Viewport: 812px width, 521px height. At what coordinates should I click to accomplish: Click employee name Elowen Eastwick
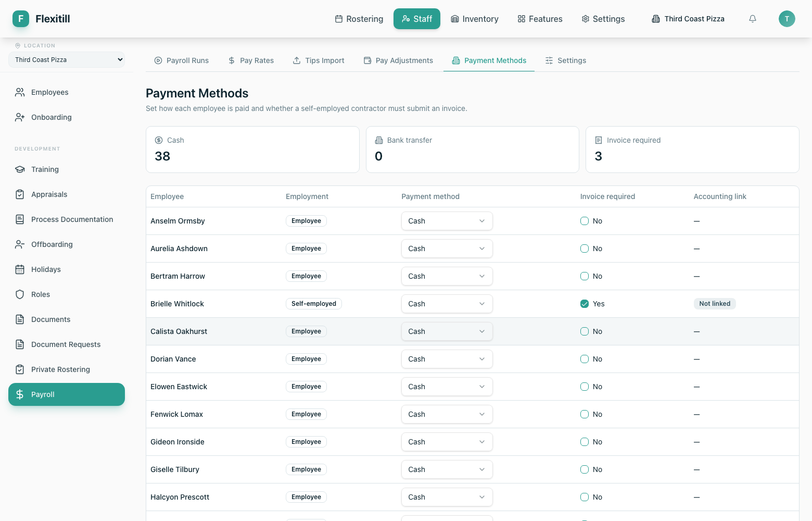click(179, 387)
